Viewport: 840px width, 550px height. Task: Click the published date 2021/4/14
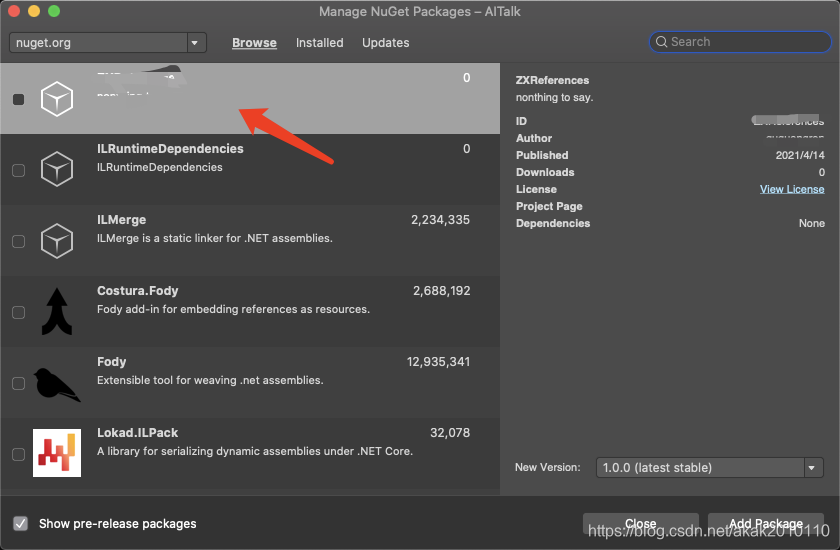[x=800, y=155]
